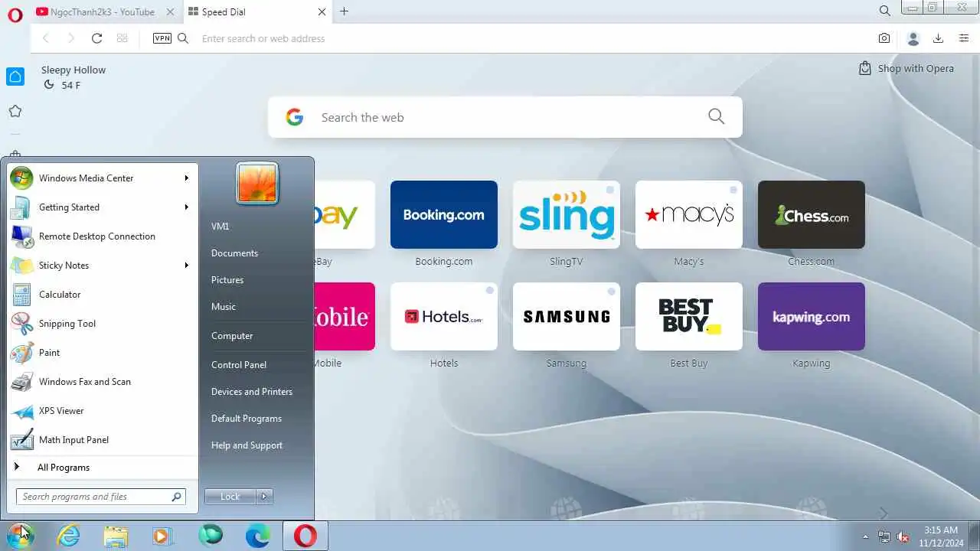Click the Lock button

pos(230,497)
